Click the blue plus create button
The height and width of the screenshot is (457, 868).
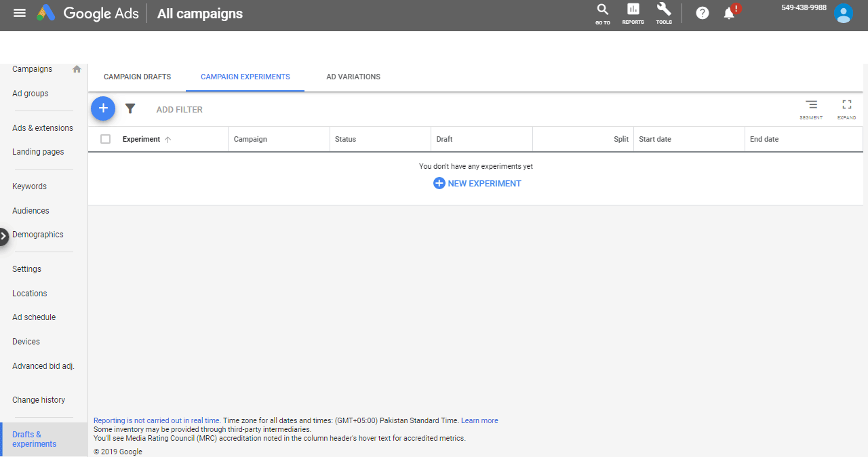point(103,108)
